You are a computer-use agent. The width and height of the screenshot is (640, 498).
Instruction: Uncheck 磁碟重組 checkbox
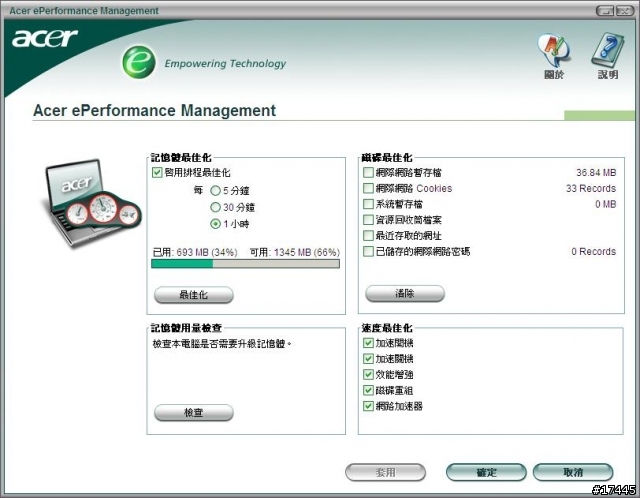(368, 390)
